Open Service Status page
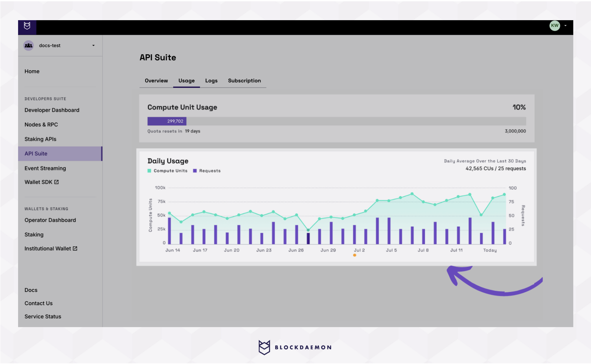The width and height of the screenshot is (591, 364). coord(43,317)
